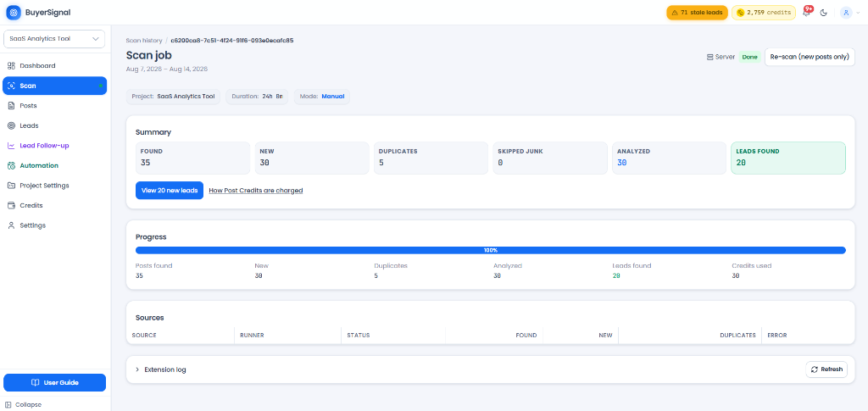868x411 pixels.
Task: Open Lead Follow-up page
Action: pyautogui.click(x=54, y=146)
